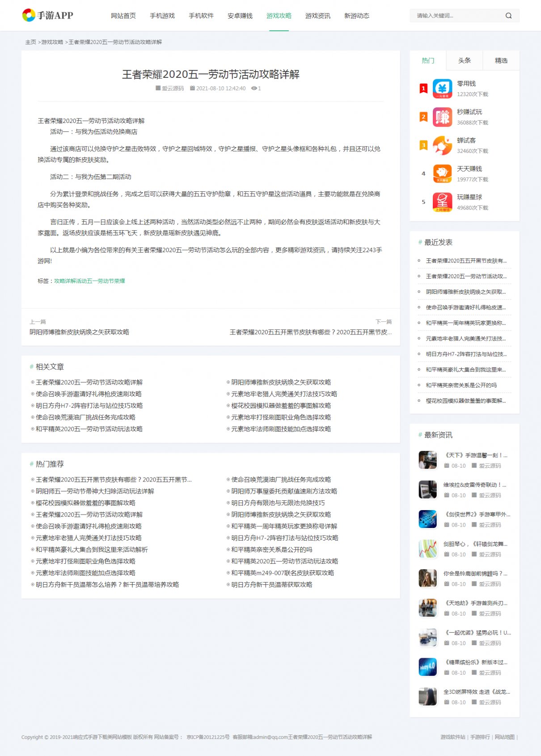The width and height of the screenshot is (541, 756).
Task: Open thumbnail for 《天下》手游温馨一刻 news
Action: point(427,460)
